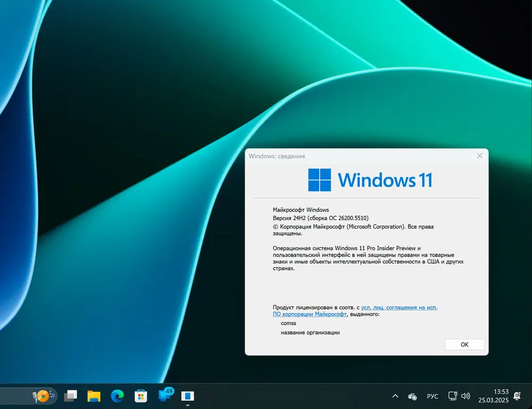Click the active winver app taskbar icon
The width and height of the screenshot is (532, 409).
pyautogui.click(x=188, y=396)
